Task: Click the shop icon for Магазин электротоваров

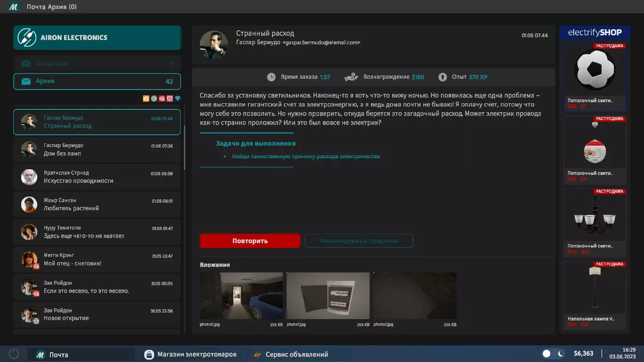Action: point(149,354)
